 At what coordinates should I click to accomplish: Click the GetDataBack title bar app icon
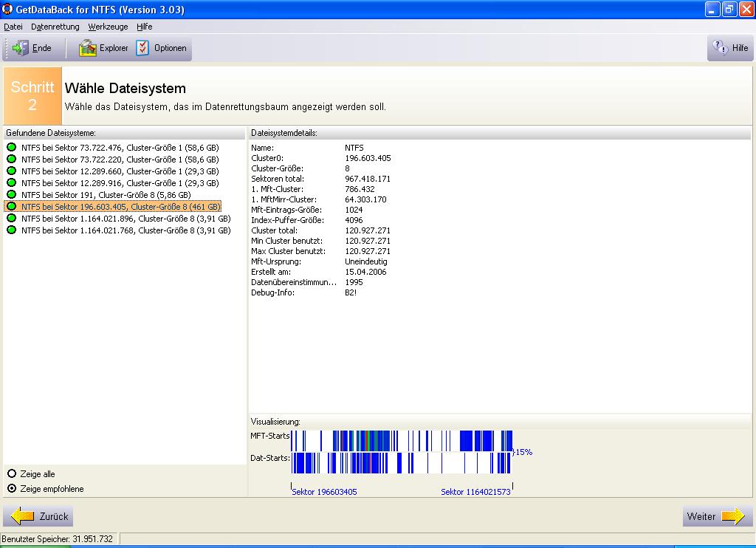[x=7, y=9]
